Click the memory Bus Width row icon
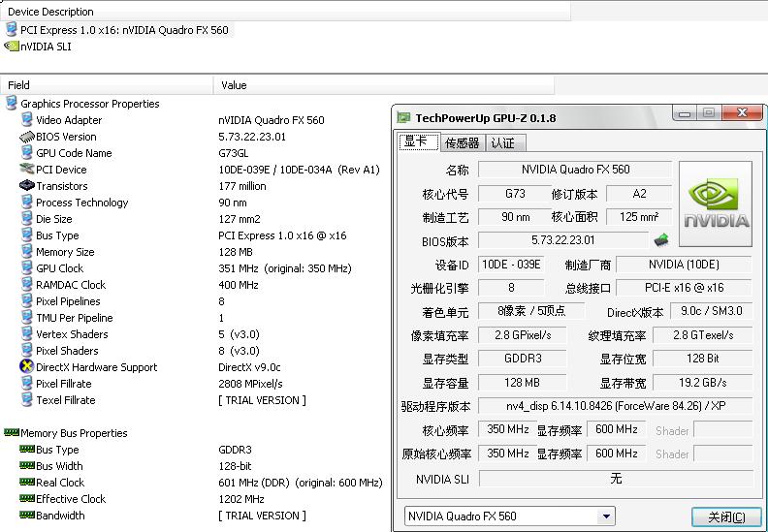Viewport: 768px width, 532px height. point(27,465)
